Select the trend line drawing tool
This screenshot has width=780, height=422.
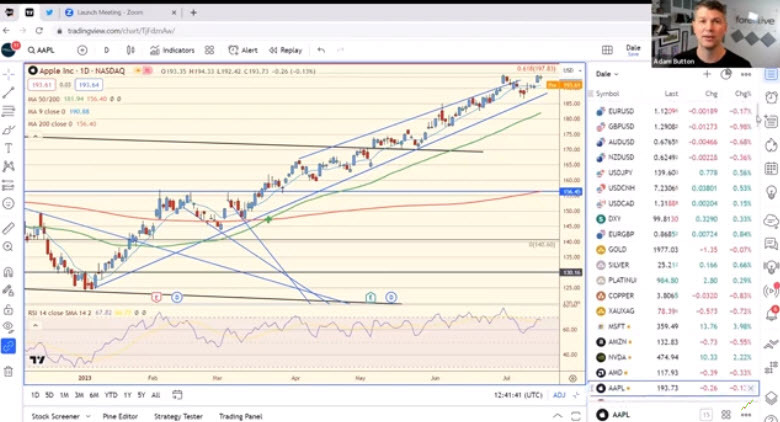8,92
